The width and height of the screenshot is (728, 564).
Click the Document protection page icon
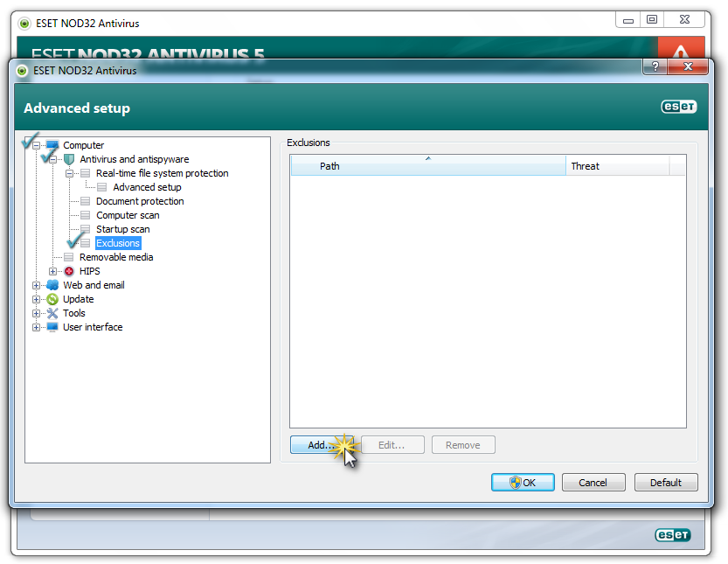pos(86,201)
